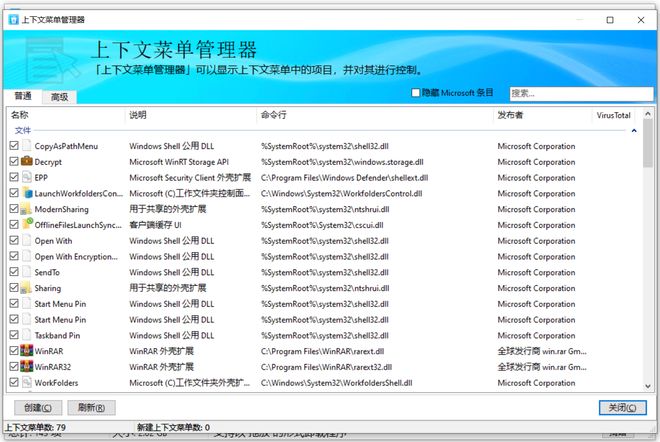Sort by the 说明 column header

click(x=190, y=115)
